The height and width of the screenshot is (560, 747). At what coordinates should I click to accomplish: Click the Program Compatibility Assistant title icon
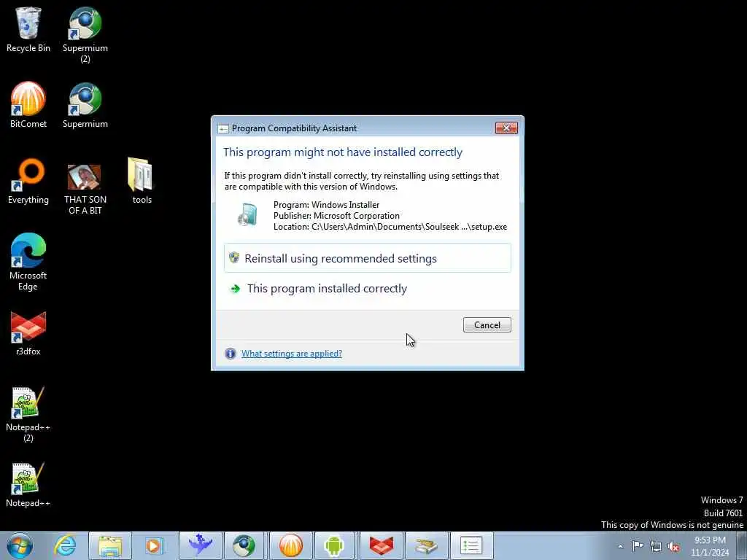pos(222,128)
